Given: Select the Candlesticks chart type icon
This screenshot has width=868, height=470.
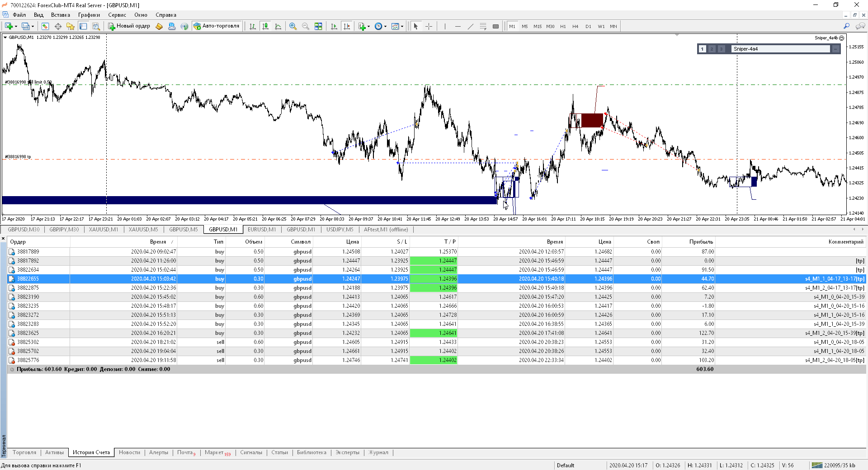Looking at the screenshot, I should click(265, 26).
